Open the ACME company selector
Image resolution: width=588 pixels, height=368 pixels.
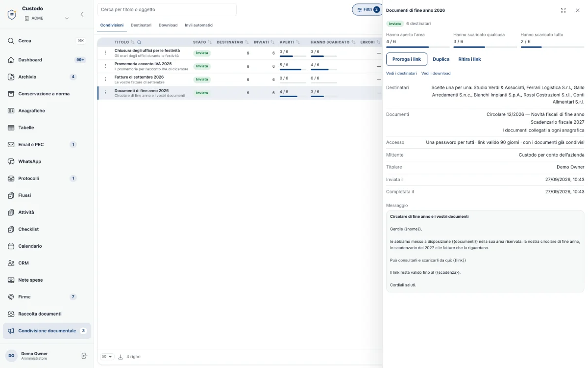click(x=47, y=18)
